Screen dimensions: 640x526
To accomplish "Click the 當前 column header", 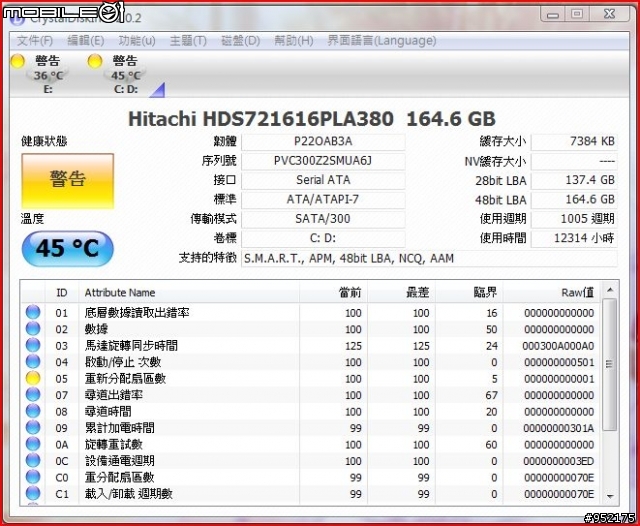I will 333,293.
